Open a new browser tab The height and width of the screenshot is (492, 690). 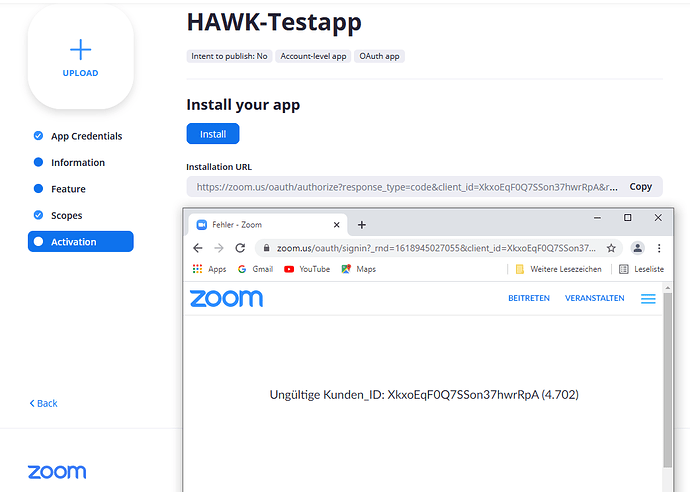(362, 225)
